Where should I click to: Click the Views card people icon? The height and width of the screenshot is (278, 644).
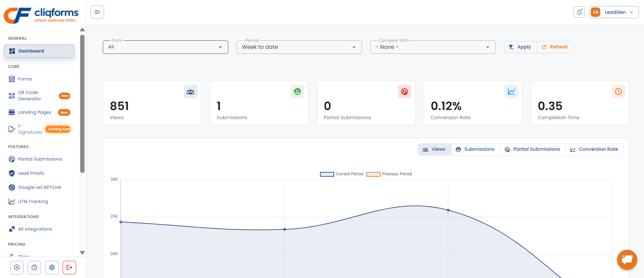(x=191, y=92)
